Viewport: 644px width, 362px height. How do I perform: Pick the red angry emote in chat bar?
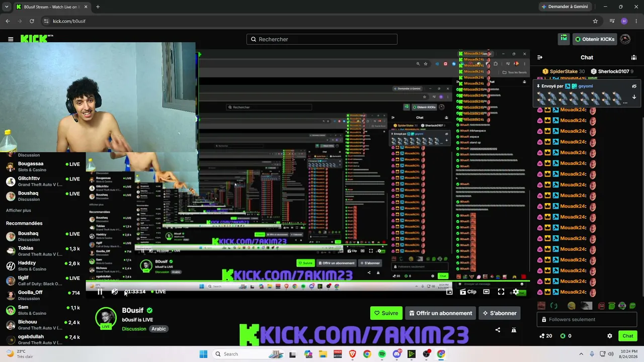(601, 306)
